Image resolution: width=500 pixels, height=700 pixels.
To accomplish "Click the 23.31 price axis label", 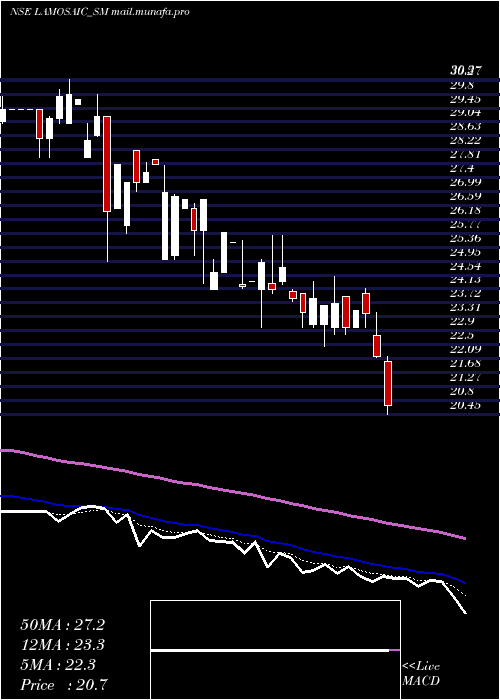I will (465, 307).
